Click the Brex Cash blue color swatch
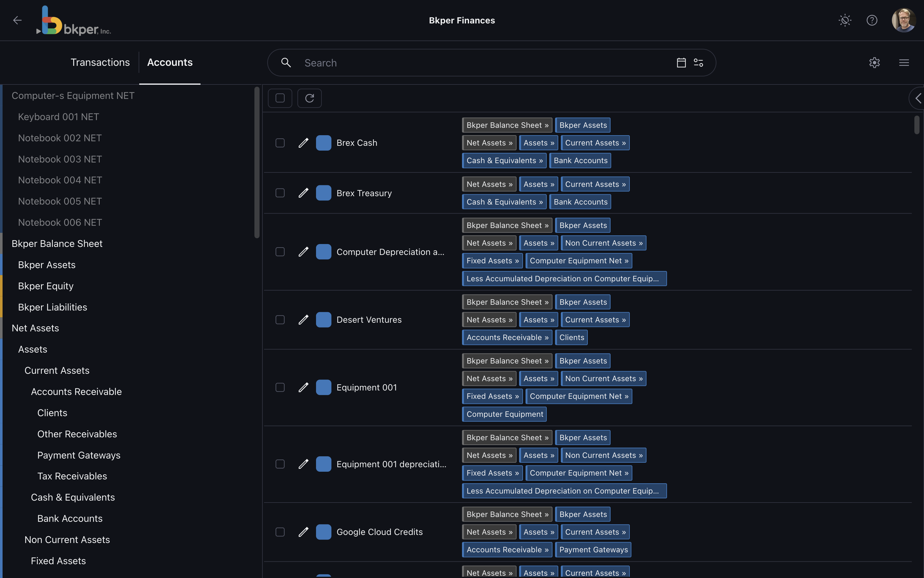924x578 pixels. tap(323, 143)
